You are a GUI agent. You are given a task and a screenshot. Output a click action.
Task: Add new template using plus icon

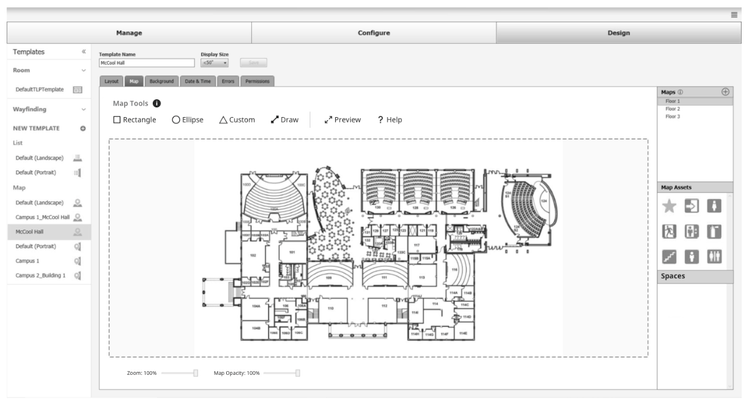[x=83, y=128]
